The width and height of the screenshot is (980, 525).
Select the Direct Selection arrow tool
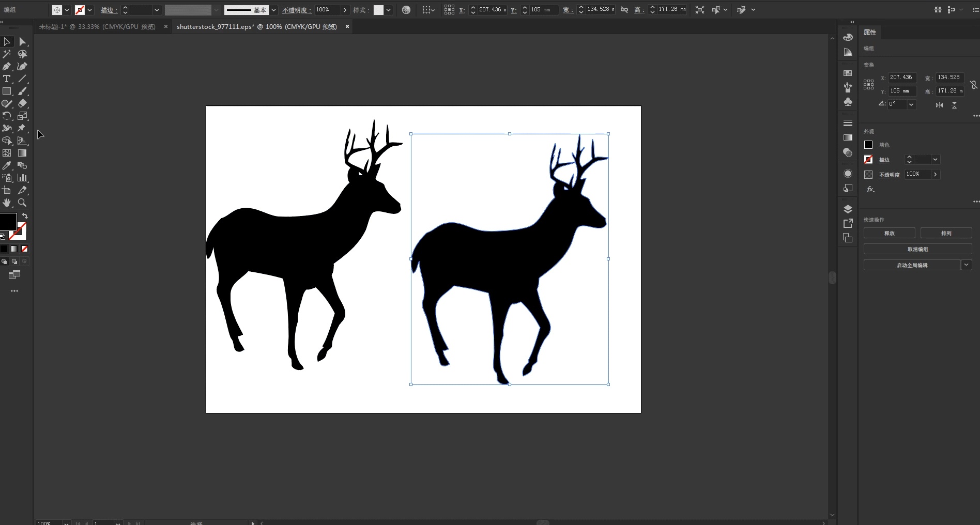(22, 41)
